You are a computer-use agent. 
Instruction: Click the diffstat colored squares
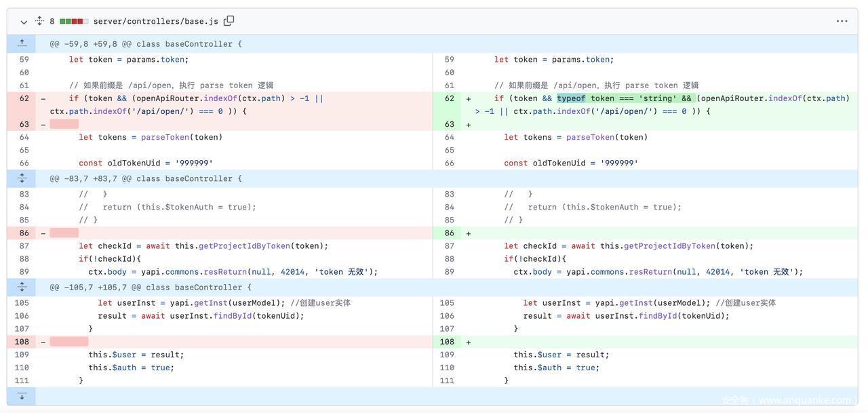[x=74, y=22]
